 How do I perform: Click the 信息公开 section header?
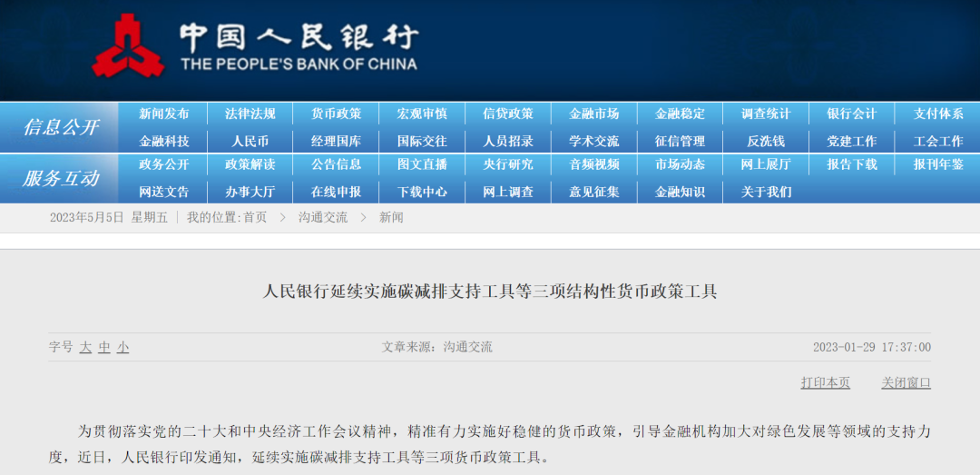61,128
